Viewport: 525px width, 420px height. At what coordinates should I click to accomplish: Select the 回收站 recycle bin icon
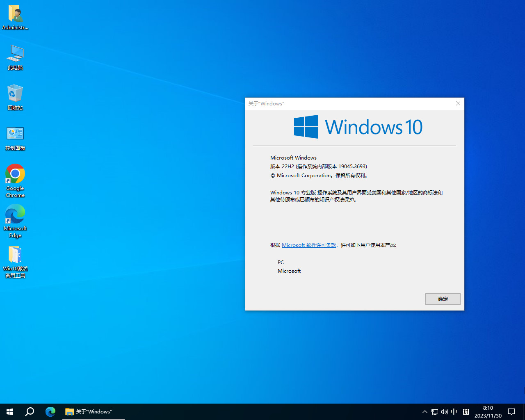point(15,98)
